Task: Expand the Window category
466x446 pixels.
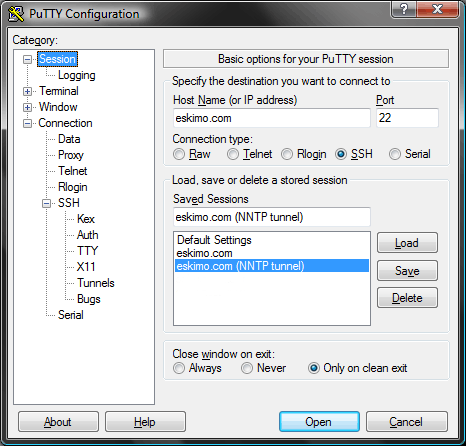Action: click(27, 107)
